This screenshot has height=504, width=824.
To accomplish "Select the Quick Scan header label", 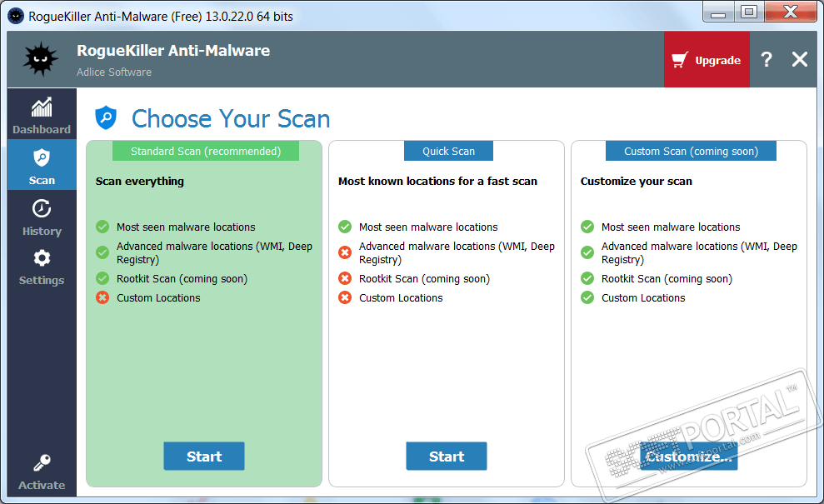I will 448,151.
